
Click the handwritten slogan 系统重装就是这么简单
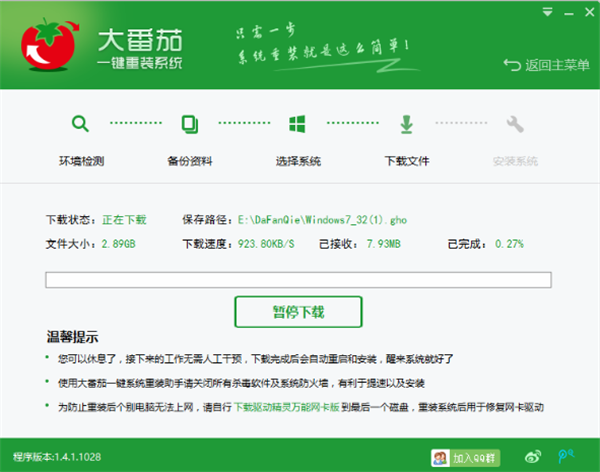(x=323, y=52)
